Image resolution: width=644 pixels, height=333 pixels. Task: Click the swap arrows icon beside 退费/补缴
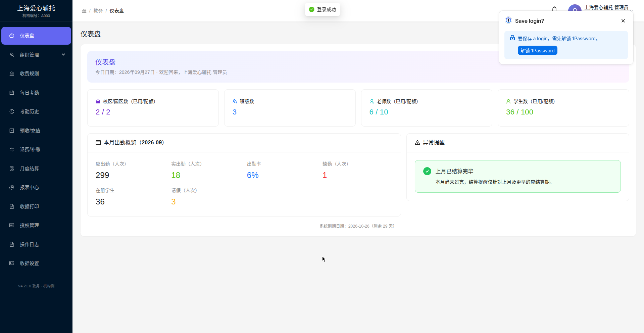(12, 149)
